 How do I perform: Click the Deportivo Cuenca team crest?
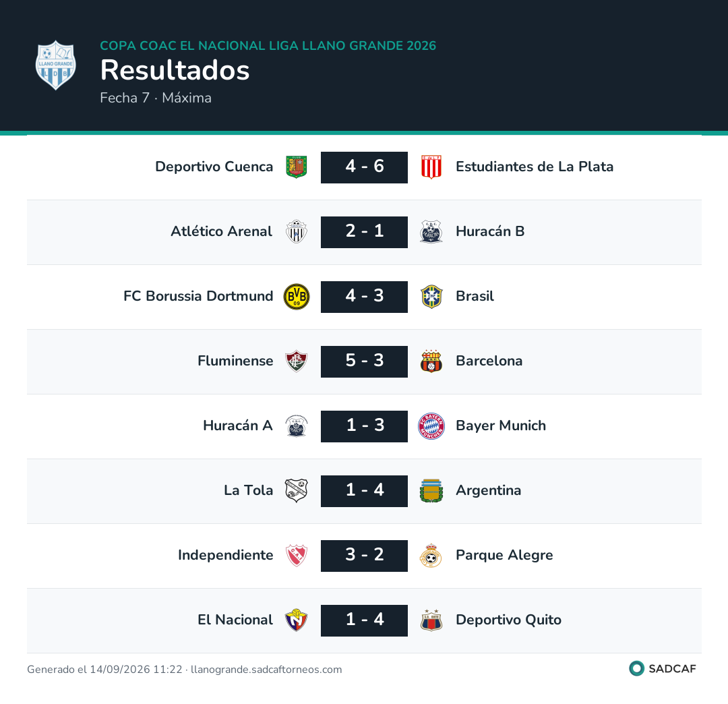[296, 167]
